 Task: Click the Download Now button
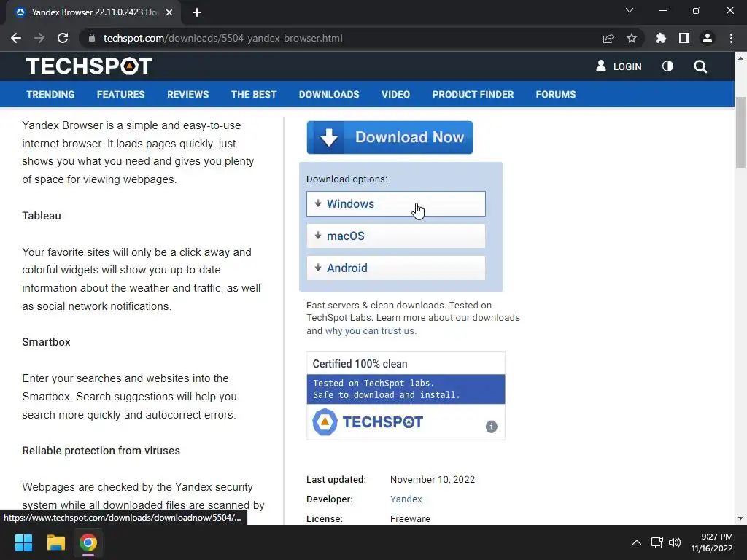tap(390, 137)
